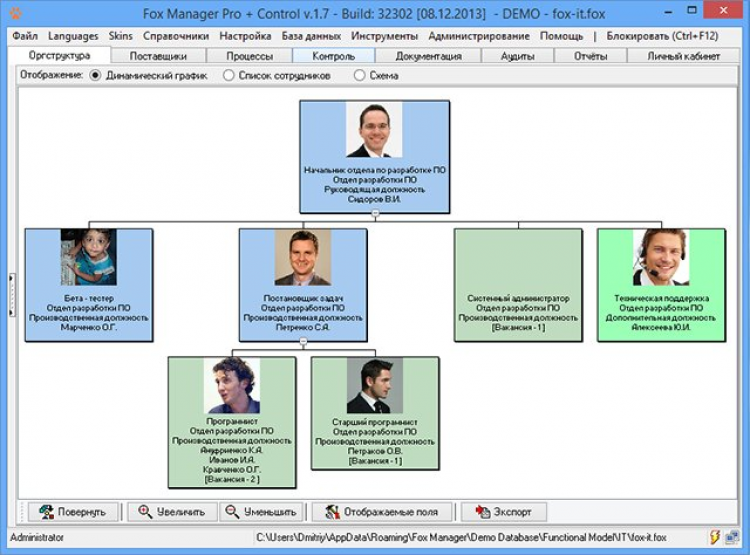Collapse subordinates under Сидоров В.И. node
This screenshot has height=555, width=750.
click(x=375, y=213)
